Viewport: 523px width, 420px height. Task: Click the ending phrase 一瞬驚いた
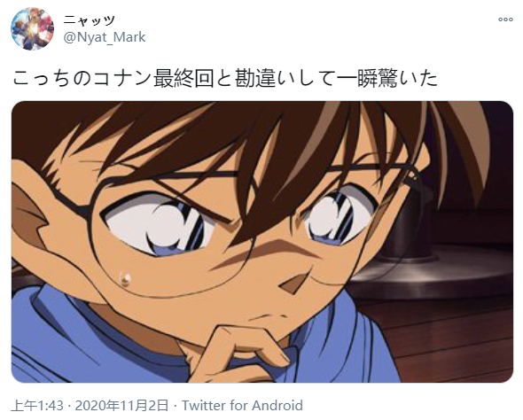coord(386,78)
